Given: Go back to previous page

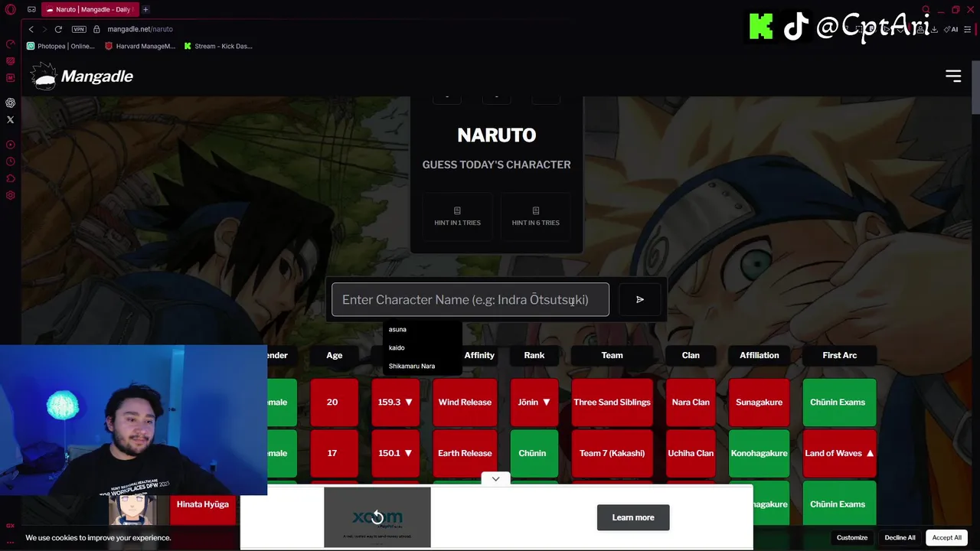Looking at the screenshot, I should [x=31, y=29].
